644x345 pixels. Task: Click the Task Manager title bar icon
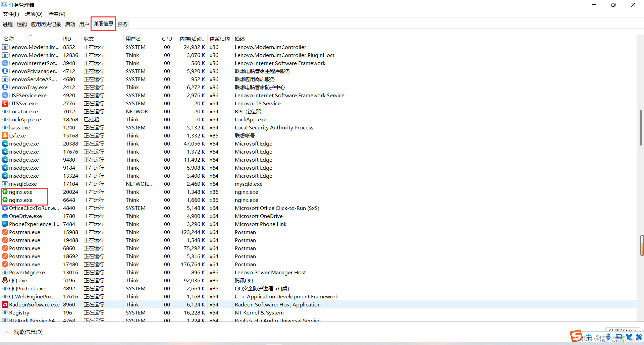click(4, 5)
